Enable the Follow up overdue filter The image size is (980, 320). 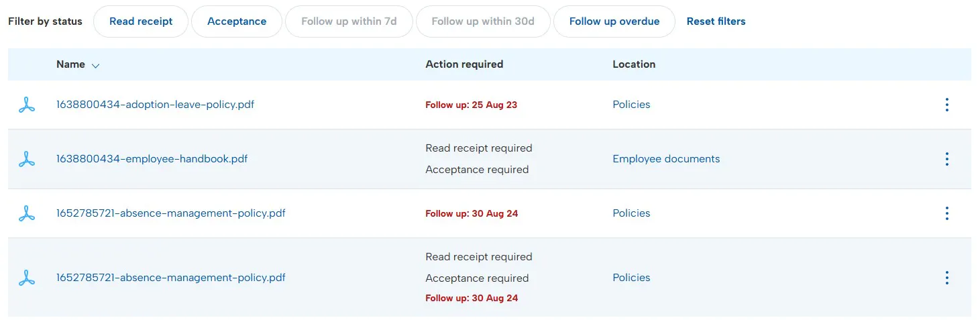(x=614, y=21)
